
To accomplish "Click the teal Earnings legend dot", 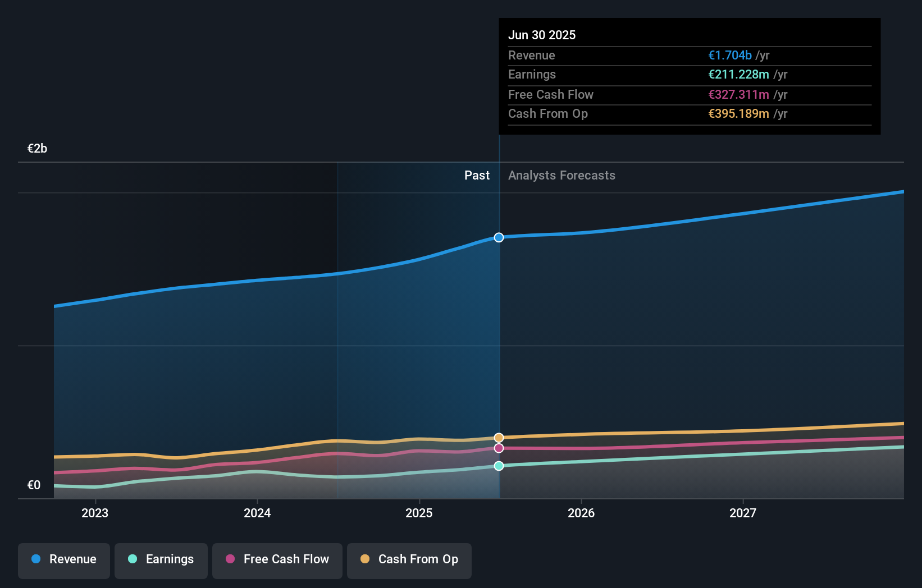I will click(133, 559).
